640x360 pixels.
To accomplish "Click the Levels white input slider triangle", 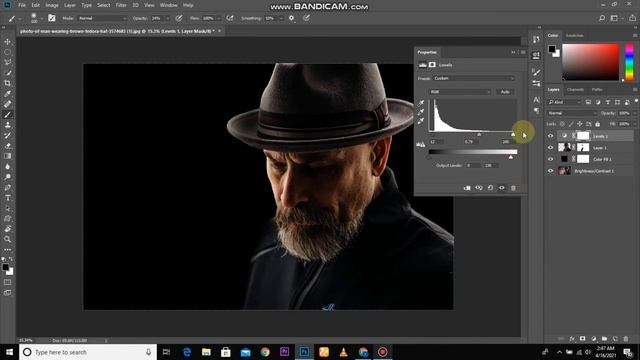I will [x=513, y=134].
